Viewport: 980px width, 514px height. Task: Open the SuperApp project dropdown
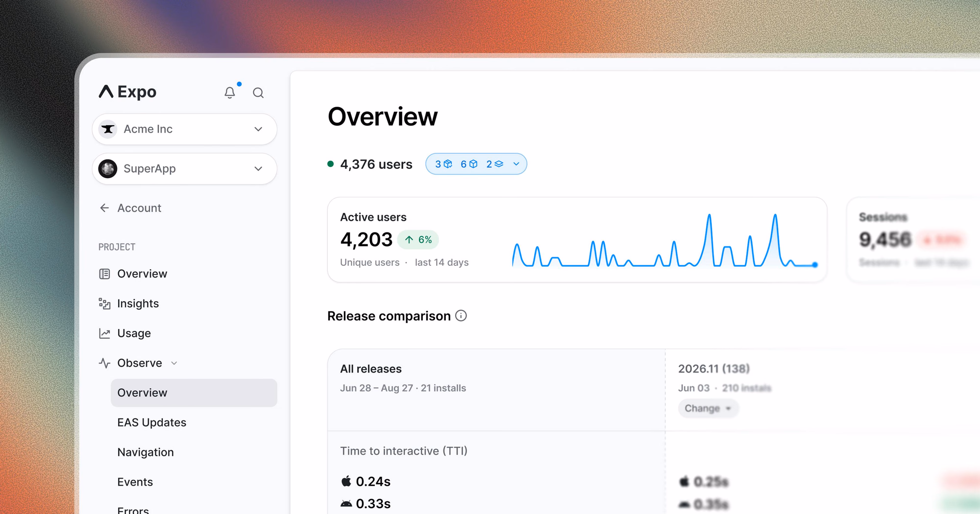click(185, 169)
